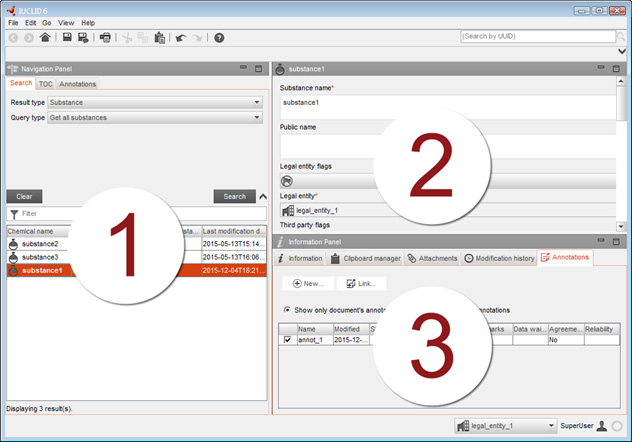
Task: Open the Home icon in toolbar
Action: tap(45, 37)
